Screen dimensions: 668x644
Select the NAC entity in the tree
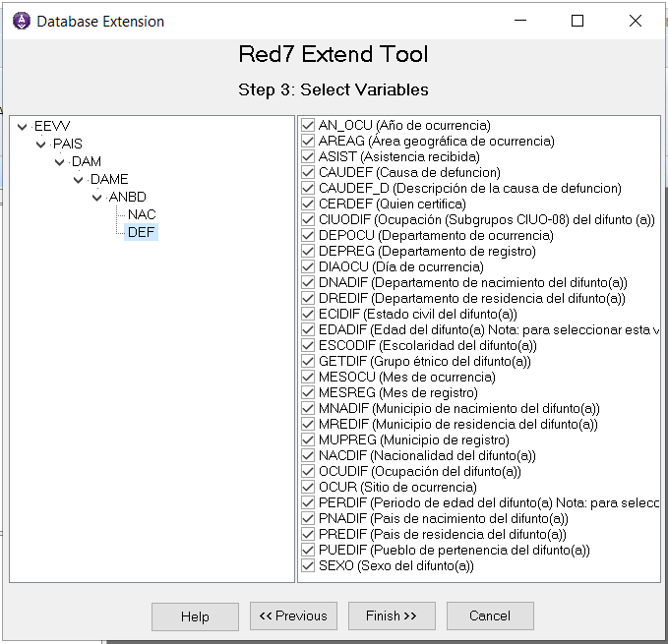142,214
